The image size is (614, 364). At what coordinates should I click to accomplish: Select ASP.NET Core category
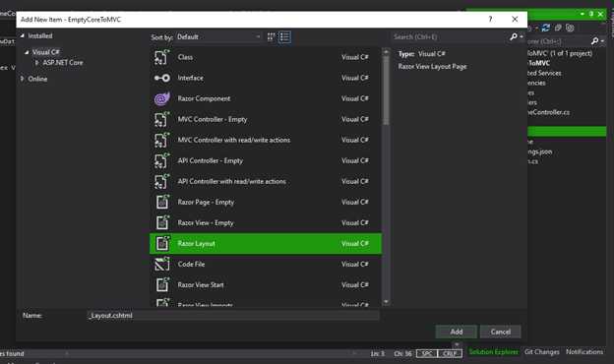coord(63,63)
